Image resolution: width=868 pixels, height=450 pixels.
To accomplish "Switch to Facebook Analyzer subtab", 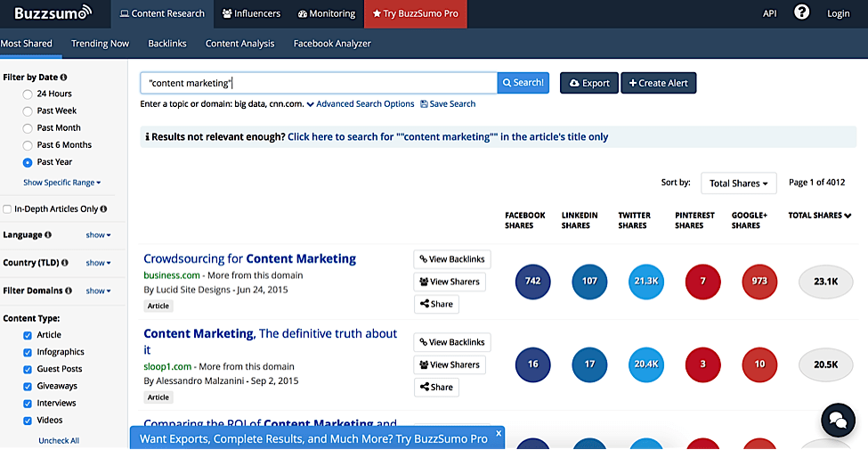I will [332, 44].
